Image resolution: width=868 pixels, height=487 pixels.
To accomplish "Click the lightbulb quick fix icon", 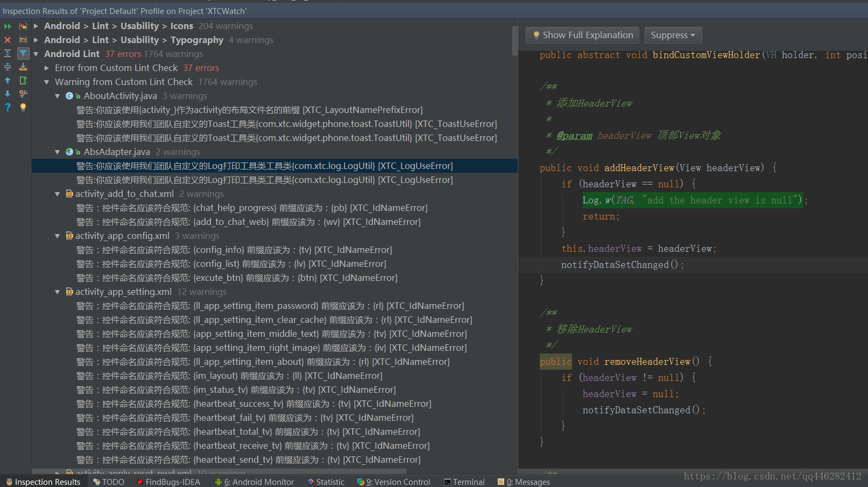I will pos(23,107).
